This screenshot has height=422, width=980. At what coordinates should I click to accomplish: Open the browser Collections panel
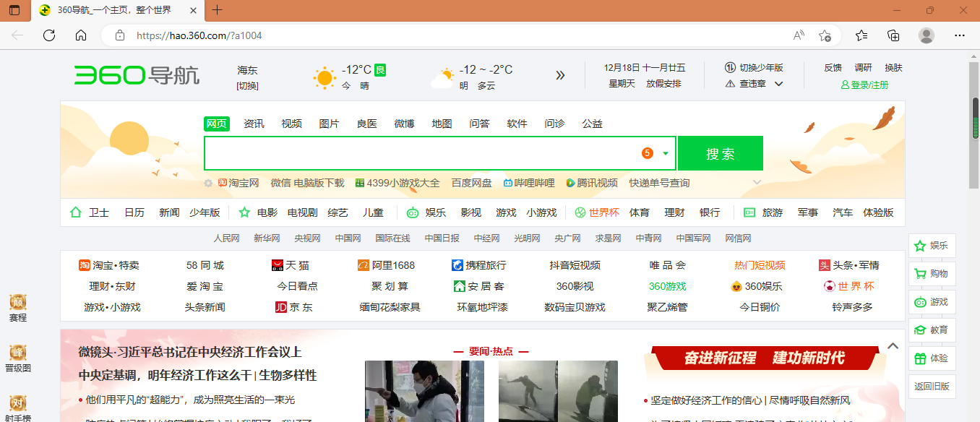[x=893, y=35]
